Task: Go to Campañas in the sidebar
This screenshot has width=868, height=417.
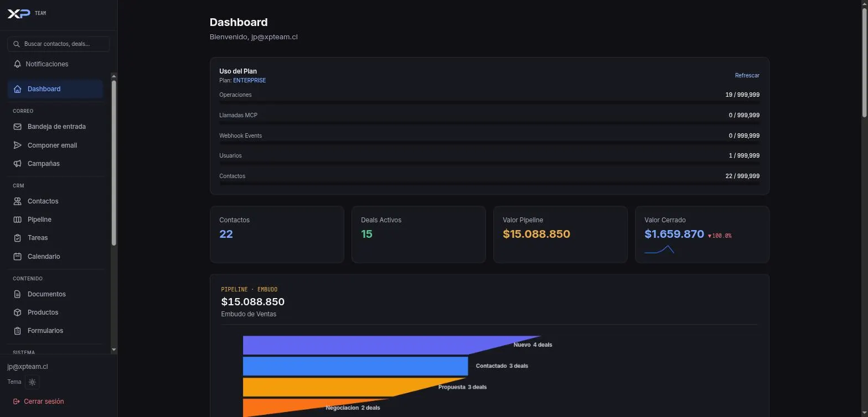Action: coord(55,164)
